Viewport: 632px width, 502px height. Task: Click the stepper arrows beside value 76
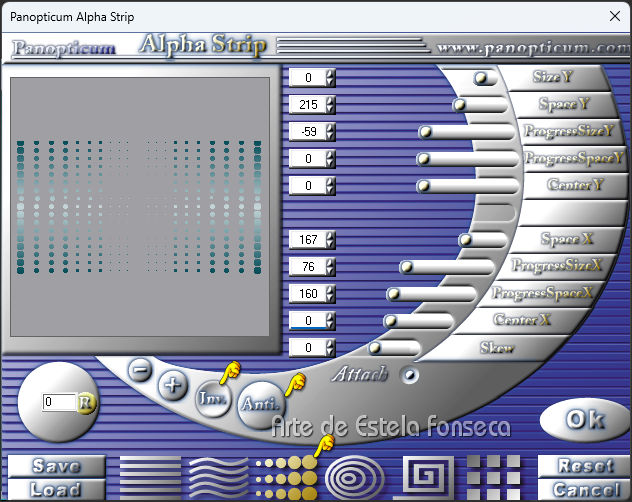(330, 267)
